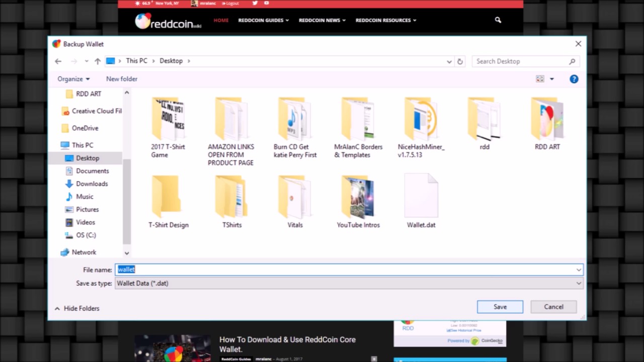The width and height of the screenshot is (644, 362).
Task: Open the AMAZON LINKS OPEN FROM PRODUCT PAGE folder
Action: click(x=231, y=132)
